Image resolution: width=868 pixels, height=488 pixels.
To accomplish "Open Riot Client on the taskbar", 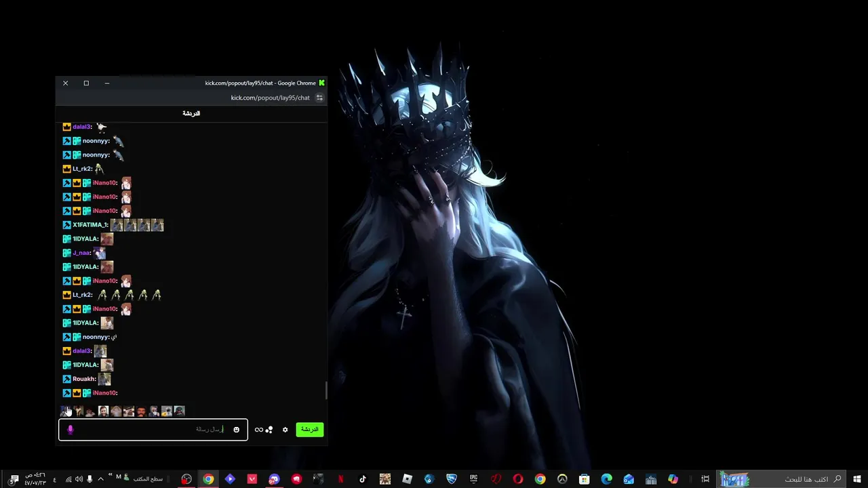I will [x=296, y=479].
